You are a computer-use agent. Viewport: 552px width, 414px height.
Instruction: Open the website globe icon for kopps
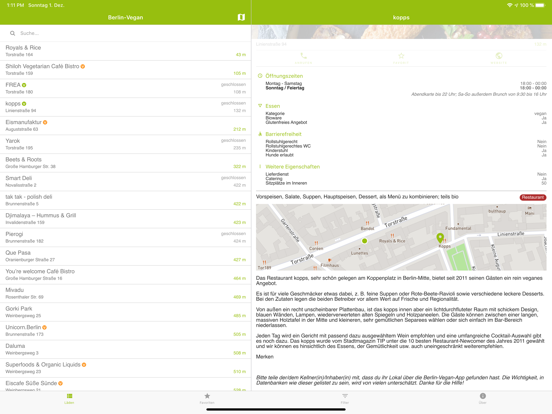click(x=498, y=57)
